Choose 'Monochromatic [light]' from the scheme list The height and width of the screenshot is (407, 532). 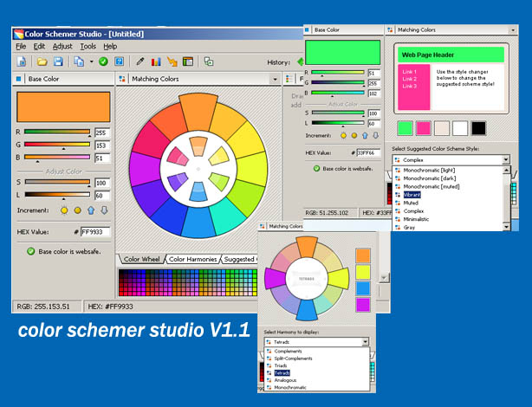point(429,171)
